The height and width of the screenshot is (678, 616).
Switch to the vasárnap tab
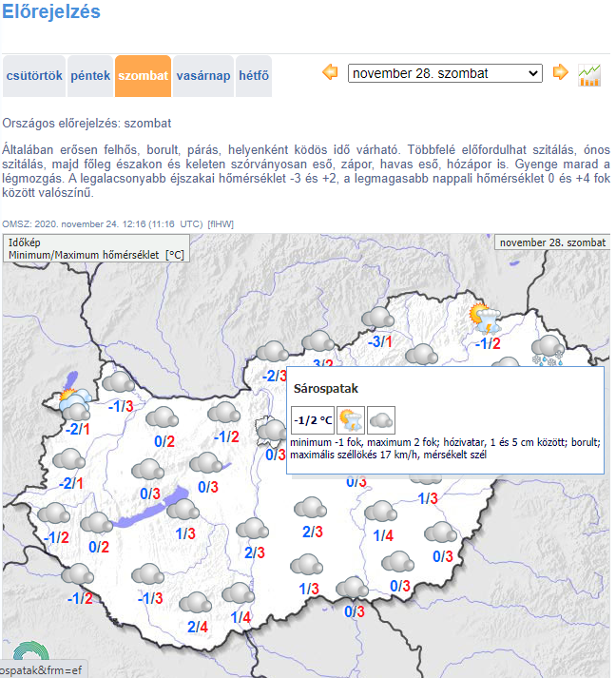click(x=202, y=76)
